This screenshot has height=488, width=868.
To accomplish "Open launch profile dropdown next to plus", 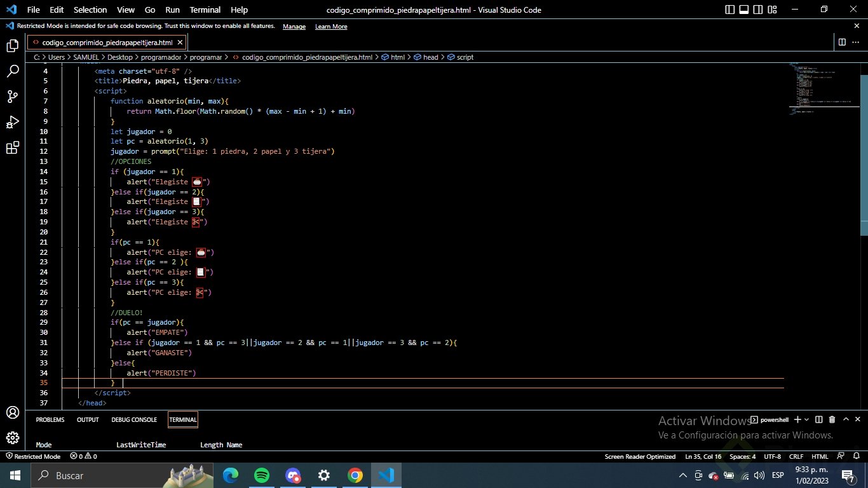I will [x=806, y=419].
